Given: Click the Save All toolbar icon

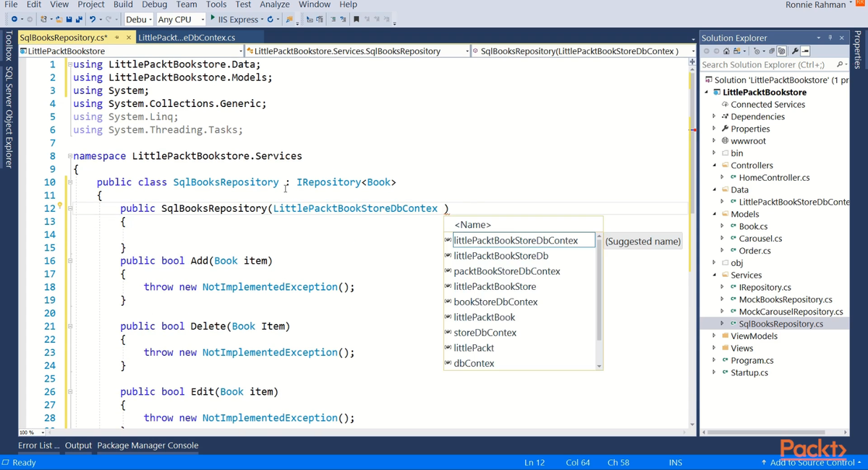Looking at the screenshot, I should pos(78,19).
